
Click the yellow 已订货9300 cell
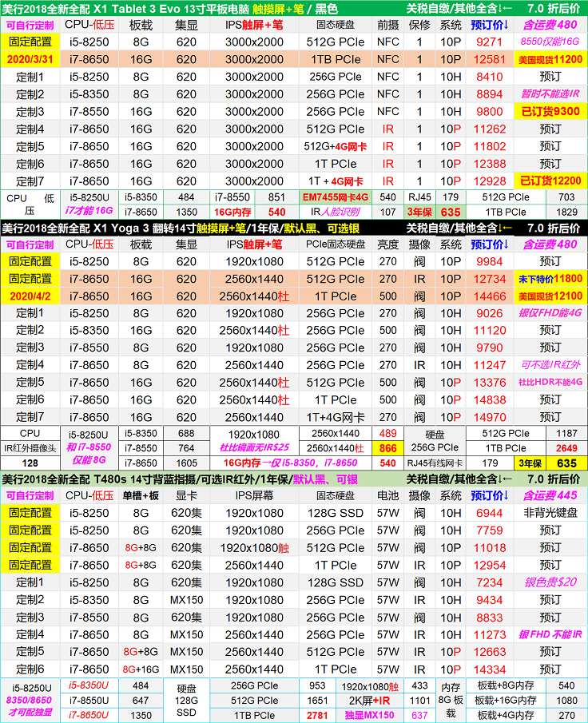[550, 112]
